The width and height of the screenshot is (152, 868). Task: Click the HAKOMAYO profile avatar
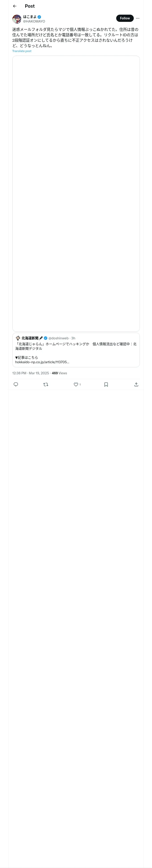pyautogui.click(x=17, y=19)
